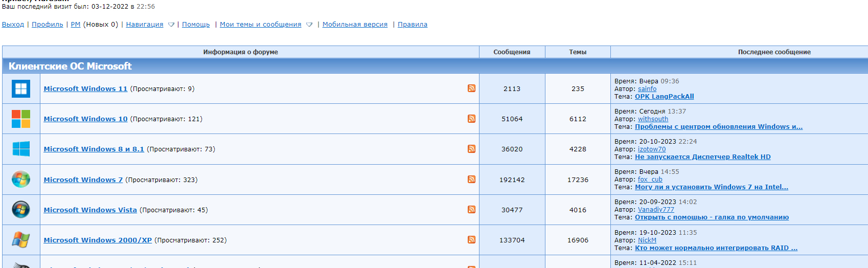Click the last visit date 03-12-2022
The height and width of the screenshot is (268, 868).
coord(110,7)
